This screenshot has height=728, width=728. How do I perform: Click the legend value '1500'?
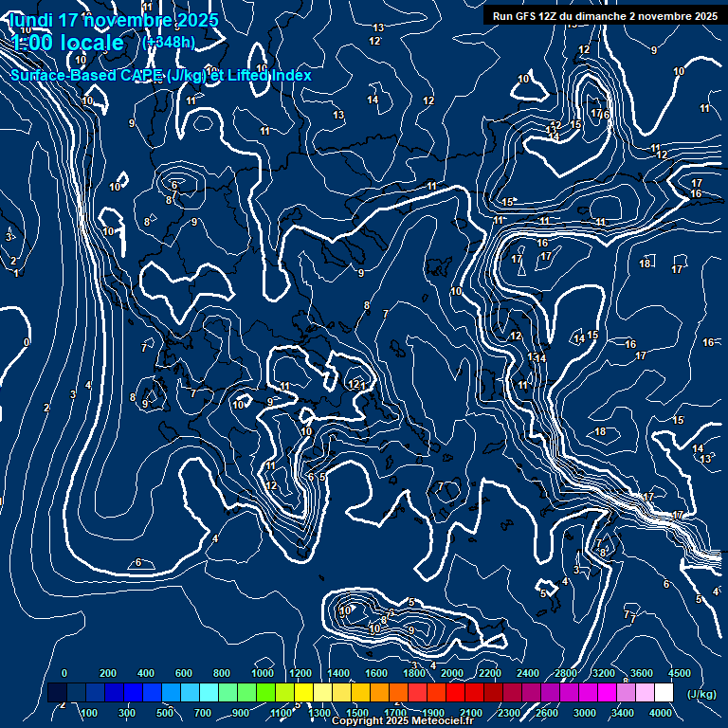click(357, 713)
